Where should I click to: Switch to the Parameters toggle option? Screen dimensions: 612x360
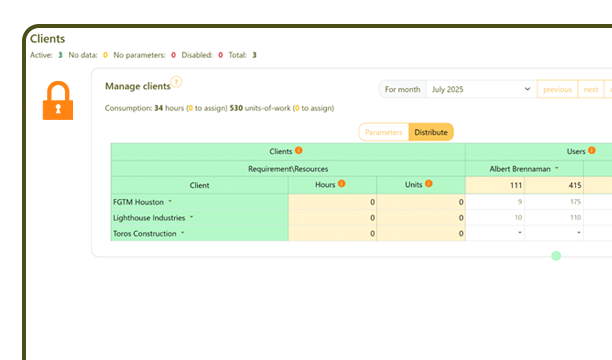pyautogui.click(x=384, y=132)
